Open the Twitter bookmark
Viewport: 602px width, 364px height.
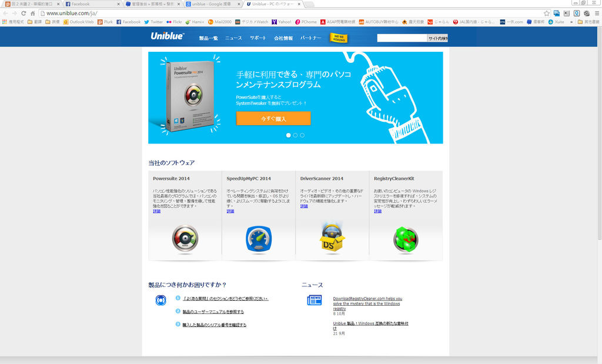(153, 22)
